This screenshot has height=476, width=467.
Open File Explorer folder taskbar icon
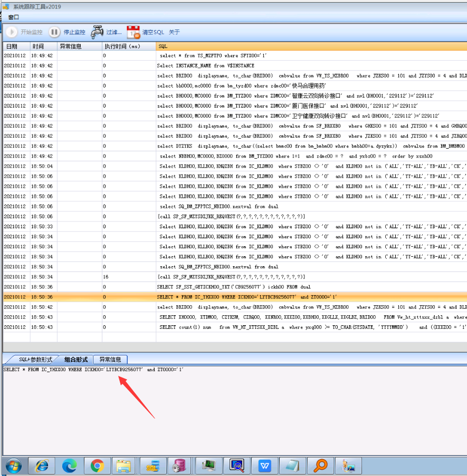[123, 465]
